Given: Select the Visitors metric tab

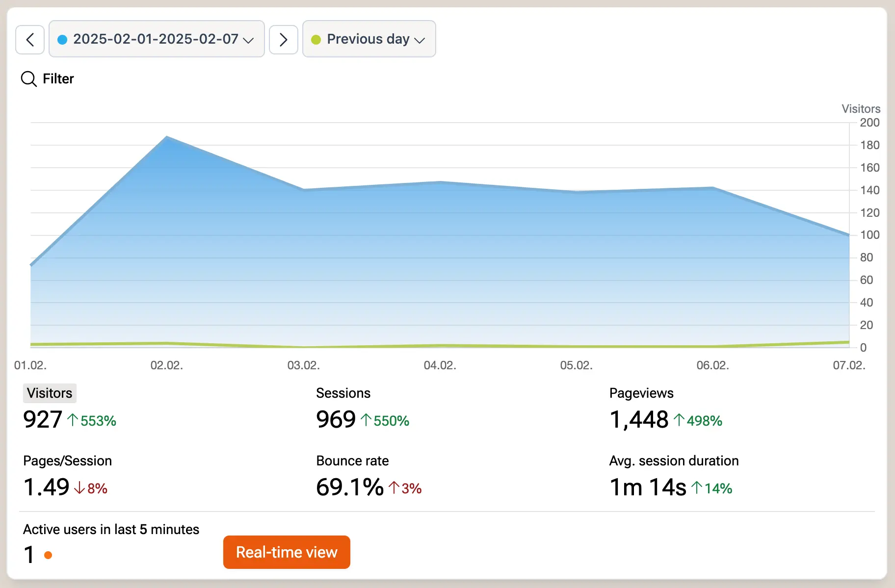Looking at the screenshot, I should [x=50, y=393].
